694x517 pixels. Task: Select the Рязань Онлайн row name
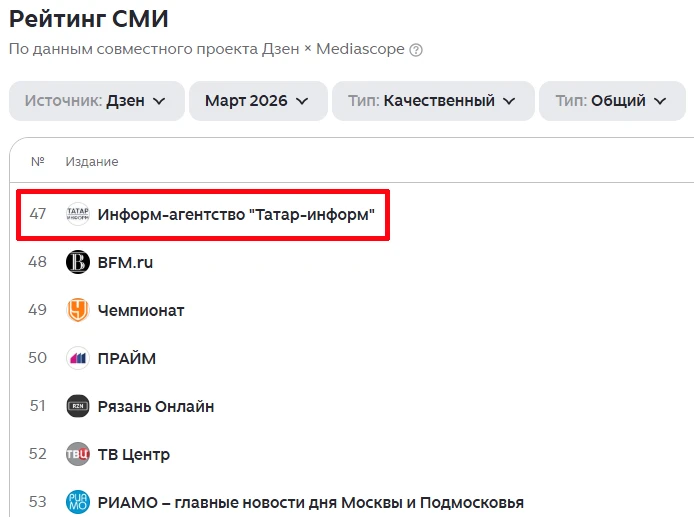tap(156, 406)
